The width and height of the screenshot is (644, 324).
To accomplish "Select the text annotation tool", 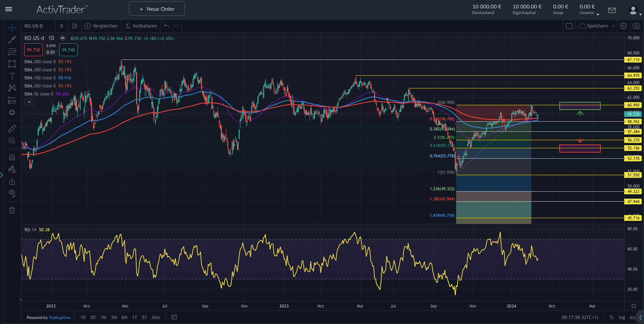I will 12,76.
